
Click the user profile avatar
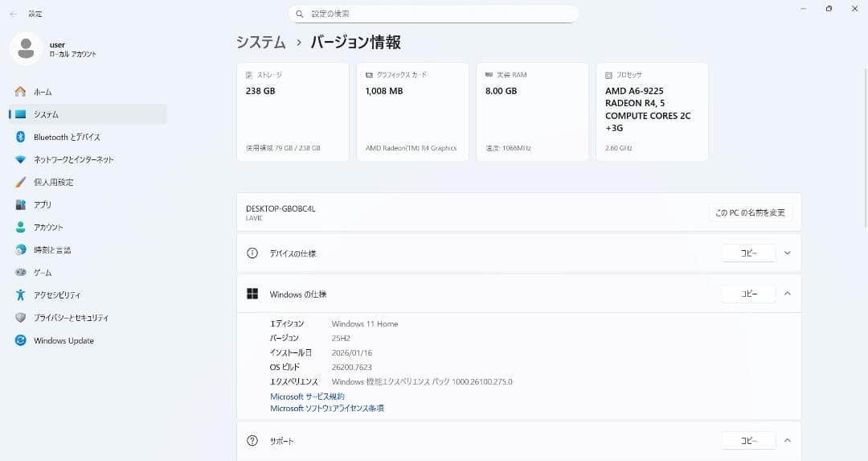point(26,49)
